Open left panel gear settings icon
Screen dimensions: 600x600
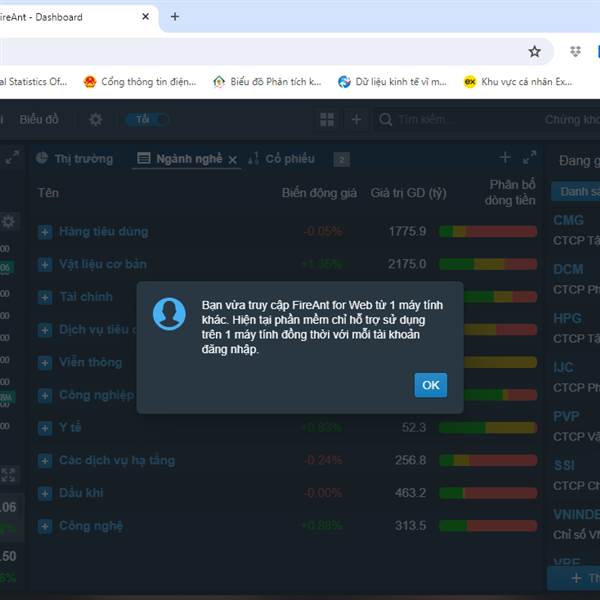click(8, 222)
